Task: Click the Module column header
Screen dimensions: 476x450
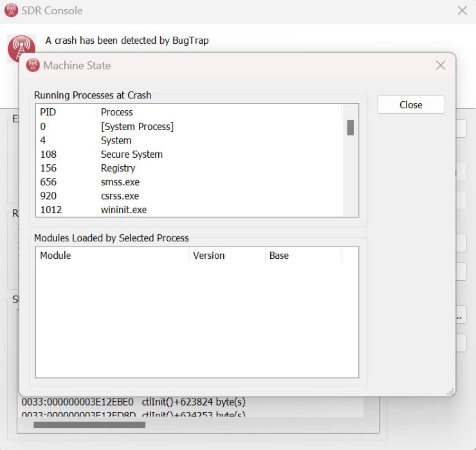Action: [x=113, y=255]
